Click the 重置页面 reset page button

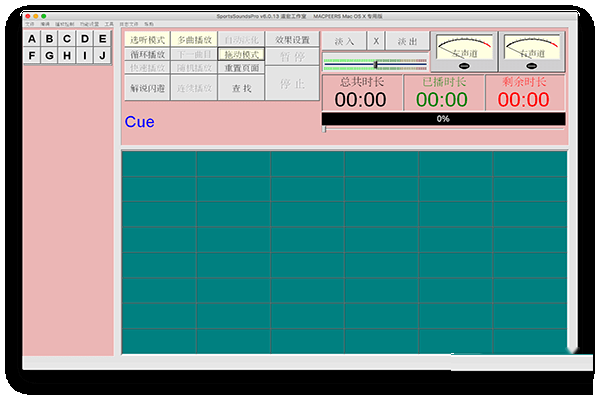[241, 68]
